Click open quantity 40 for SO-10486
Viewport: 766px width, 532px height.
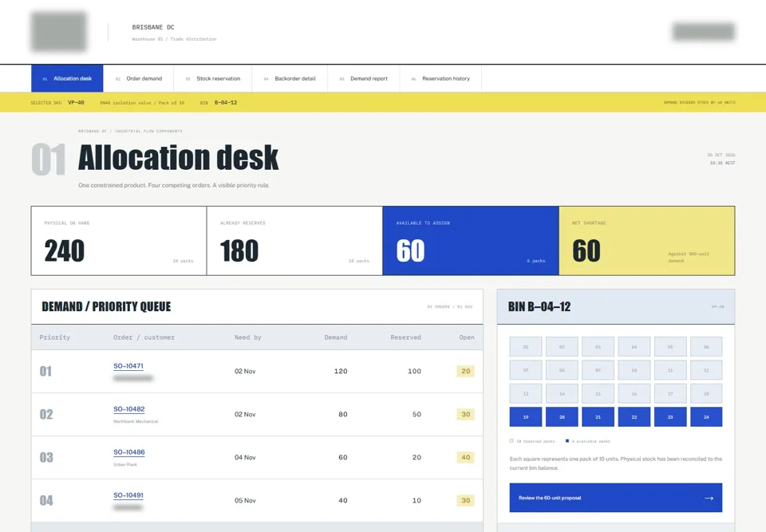click(465, 457)
